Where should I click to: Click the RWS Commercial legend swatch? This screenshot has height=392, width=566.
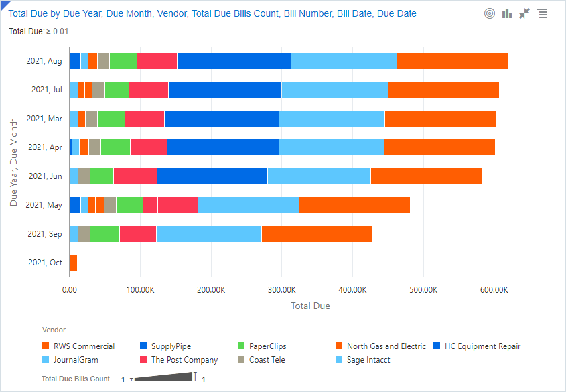pyautogui.click(x=46, y=346)
